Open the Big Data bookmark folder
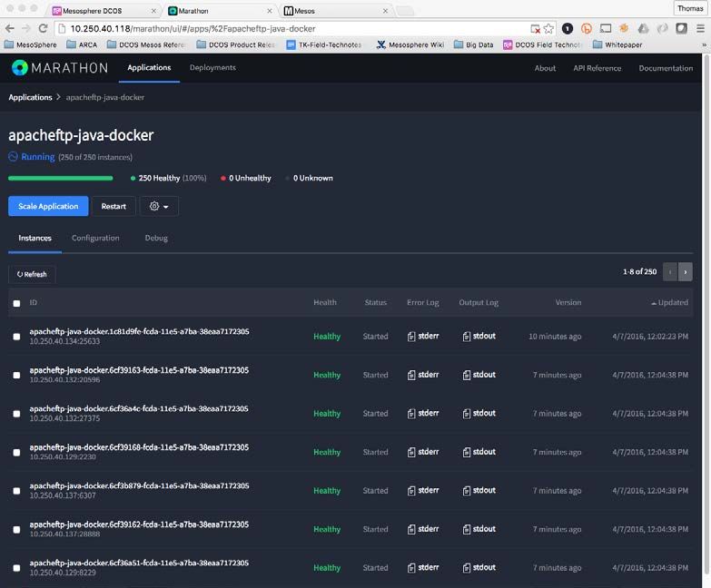The width and height of the screenshot is (711, 588). click(x=474, y=44)
